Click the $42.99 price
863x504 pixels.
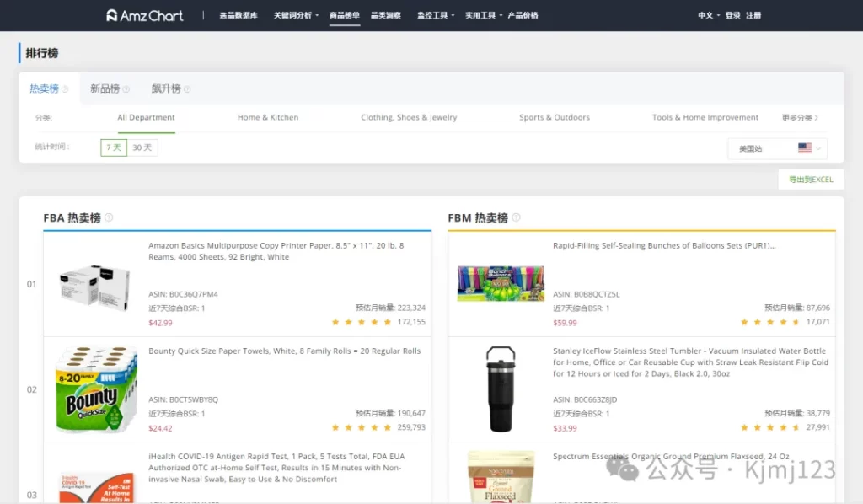(160, 323)
